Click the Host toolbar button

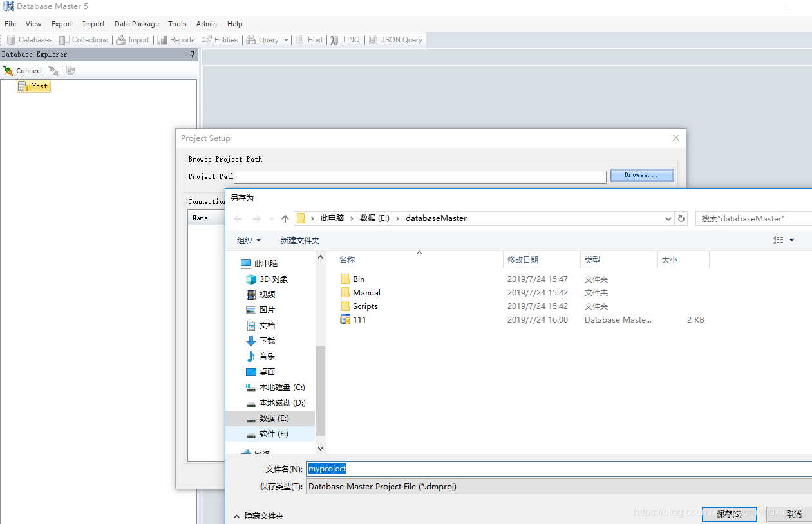pyautogui.click(x=310, y=40)
